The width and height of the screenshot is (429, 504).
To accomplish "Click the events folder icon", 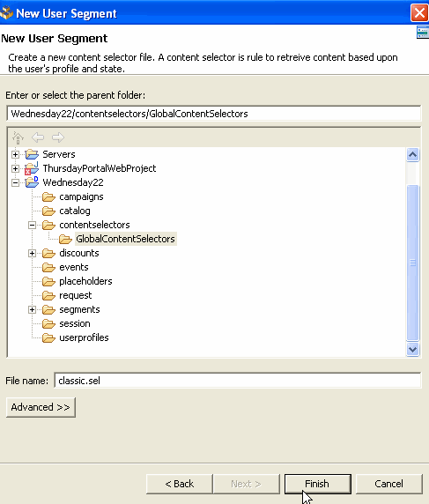I will coord(48,267).
